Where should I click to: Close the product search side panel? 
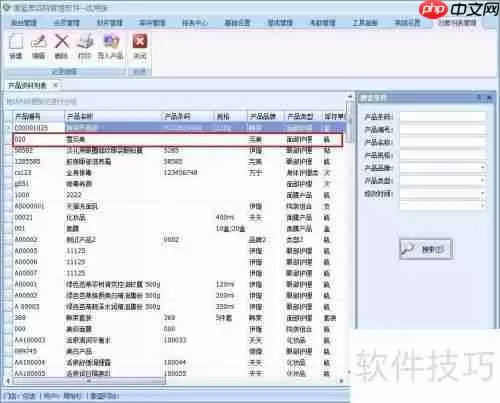pos(489,98)
